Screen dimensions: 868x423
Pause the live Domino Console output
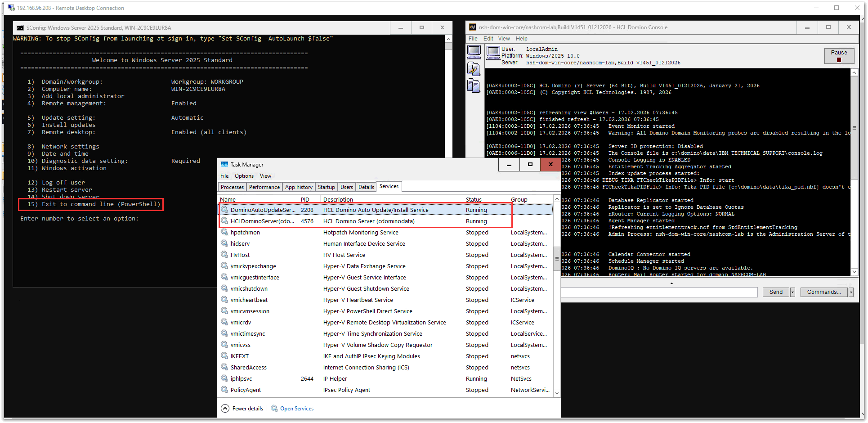pos(839,55)
